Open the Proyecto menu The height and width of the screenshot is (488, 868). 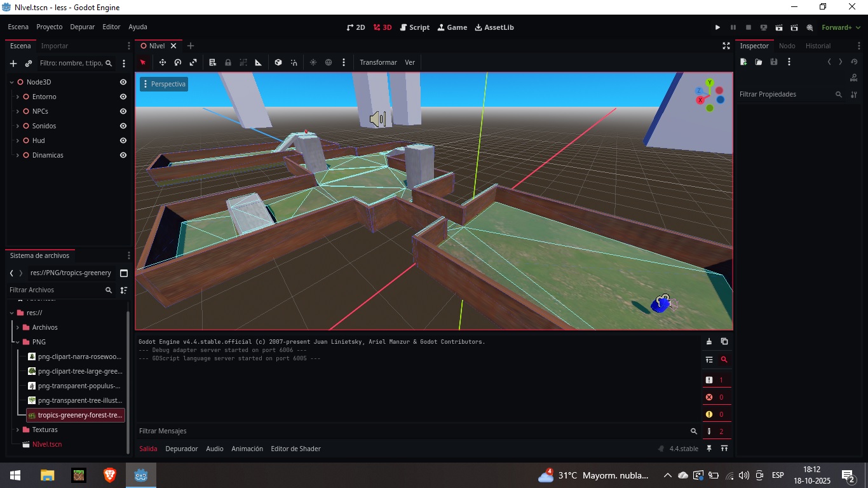click(x=50, y=27)
